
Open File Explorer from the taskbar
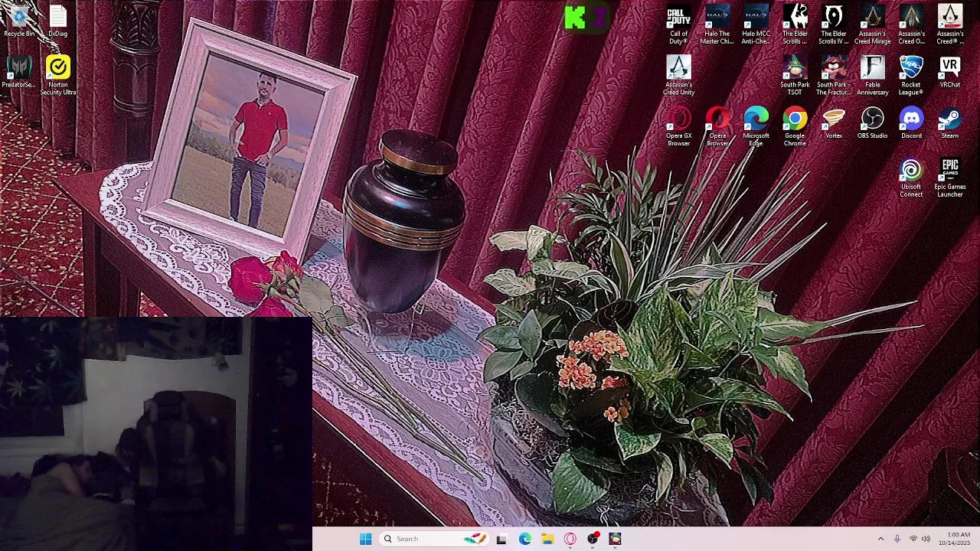(x=547, y=539)
